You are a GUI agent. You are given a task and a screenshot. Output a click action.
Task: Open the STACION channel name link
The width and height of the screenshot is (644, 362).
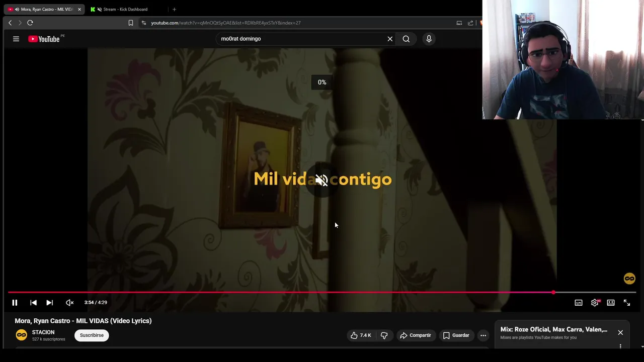pyautogui.click(x=43, y=332)
